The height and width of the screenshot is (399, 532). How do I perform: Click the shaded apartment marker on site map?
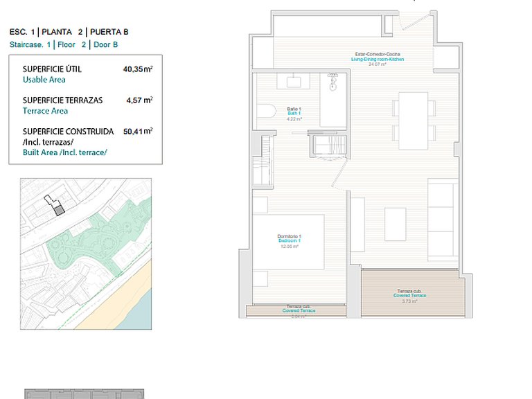[x=60, y=211]
